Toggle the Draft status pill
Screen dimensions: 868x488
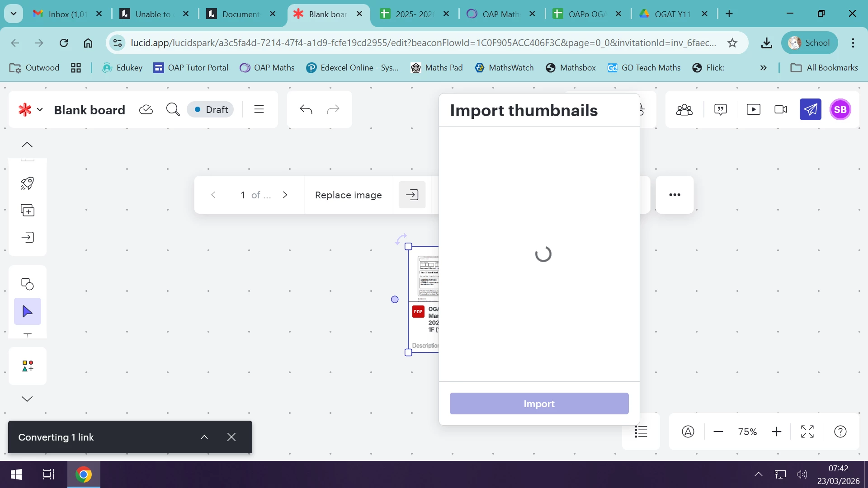[x=211, y=109]
